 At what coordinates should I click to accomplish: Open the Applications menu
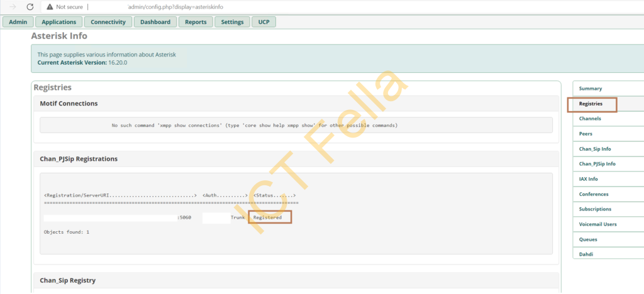(x=58, y=22)
